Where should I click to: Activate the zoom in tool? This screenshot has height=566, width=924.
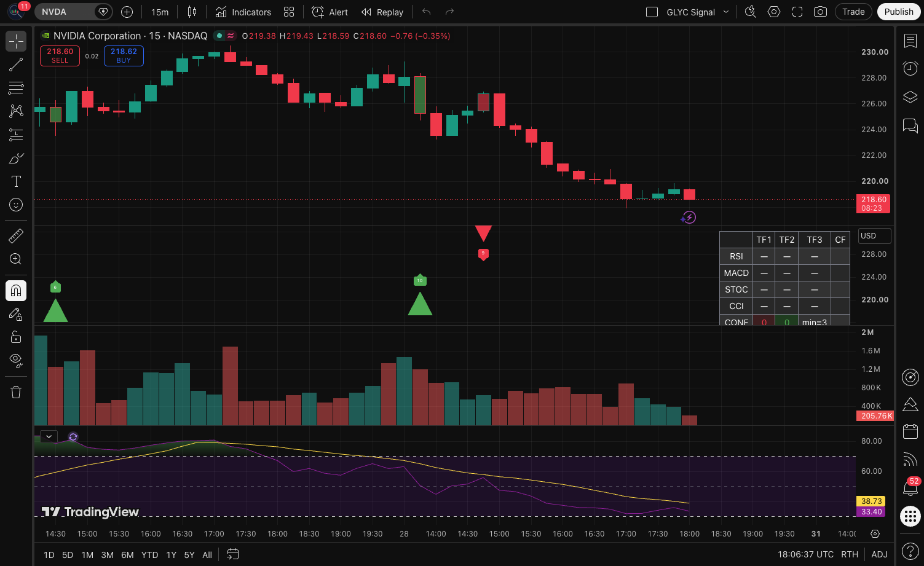point(16,259)
